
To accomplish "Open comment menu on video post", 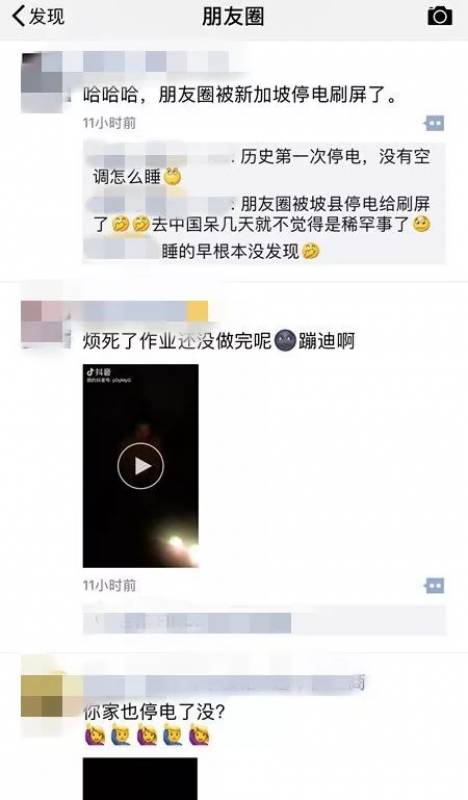I will 434,585.
